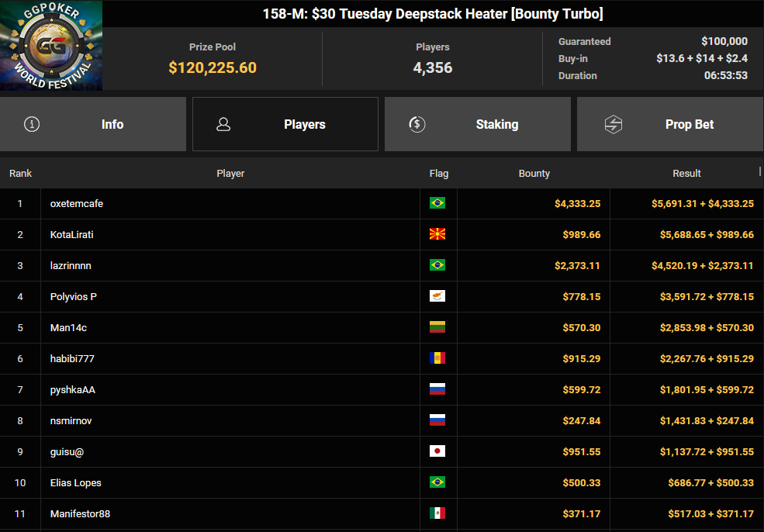Switch to the Staking tab
The width and height of the screenshot is (764, 532).
pyautogui.click(x=477, y=124)
